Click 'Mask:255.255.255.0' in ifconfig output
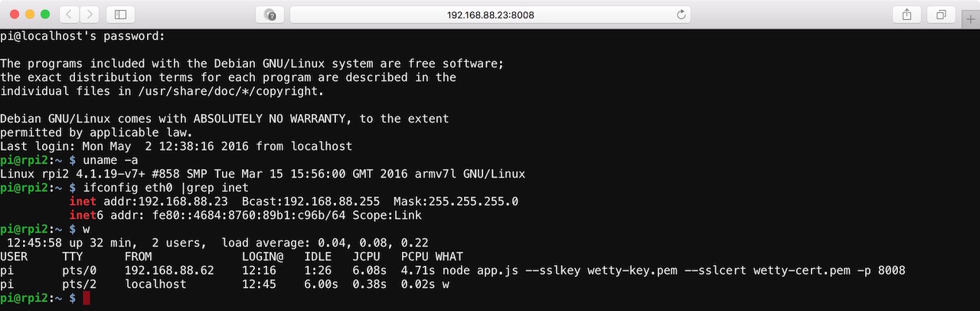 456,201
